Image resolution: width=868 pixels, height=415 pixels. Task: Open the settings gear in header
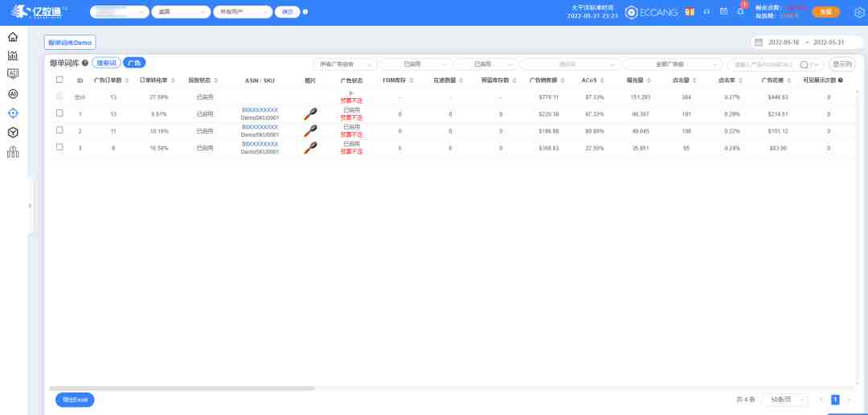pos(859,12)
